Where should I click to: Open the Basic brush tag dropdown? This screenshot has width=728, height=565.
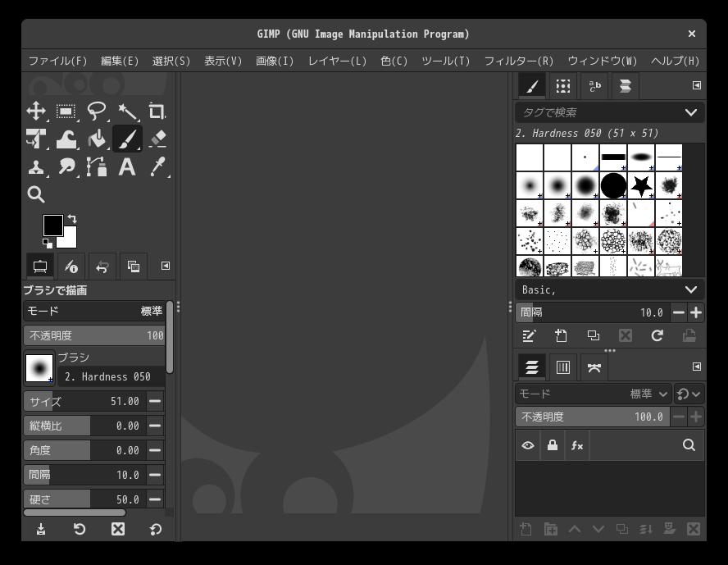tap(608, 289)
